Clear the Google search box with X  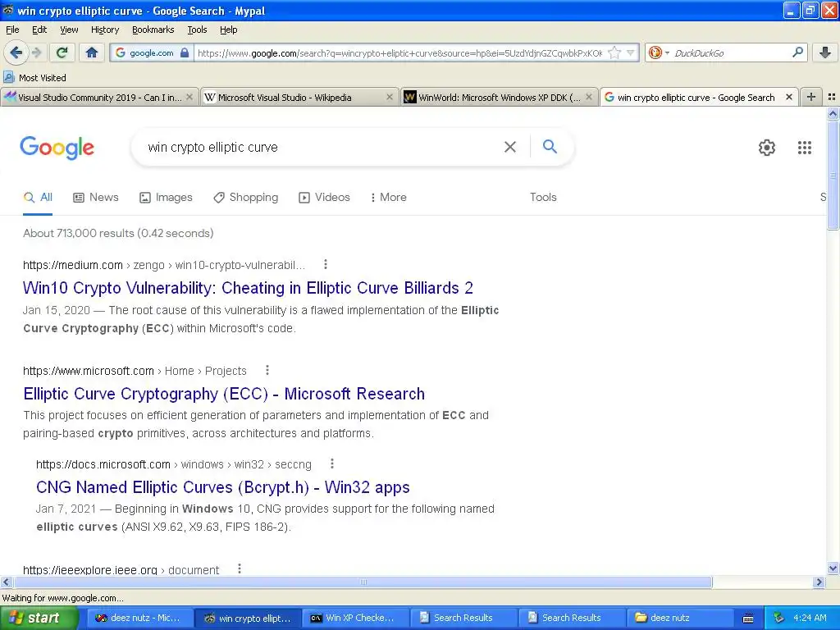point(510,147)
